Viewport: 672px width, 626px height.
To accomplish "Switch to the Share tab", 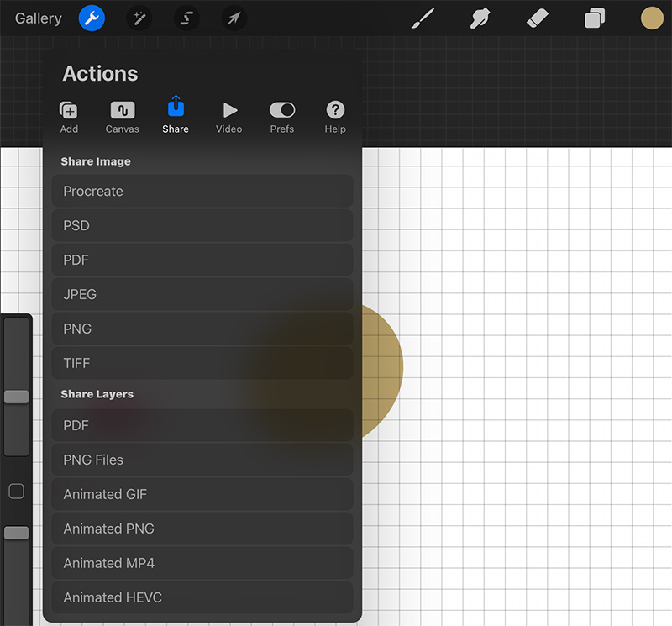I will point(176,115).
